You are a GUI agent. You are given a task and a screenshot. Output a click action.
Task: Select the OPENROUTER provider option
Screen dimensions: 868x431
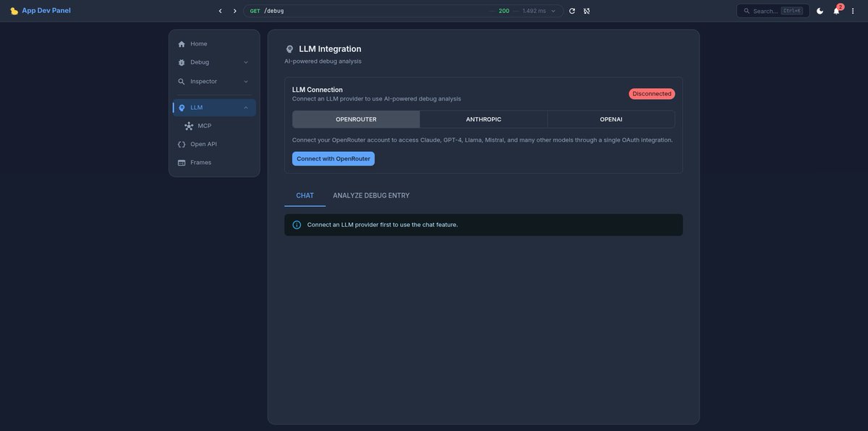(x=356, y=119)
